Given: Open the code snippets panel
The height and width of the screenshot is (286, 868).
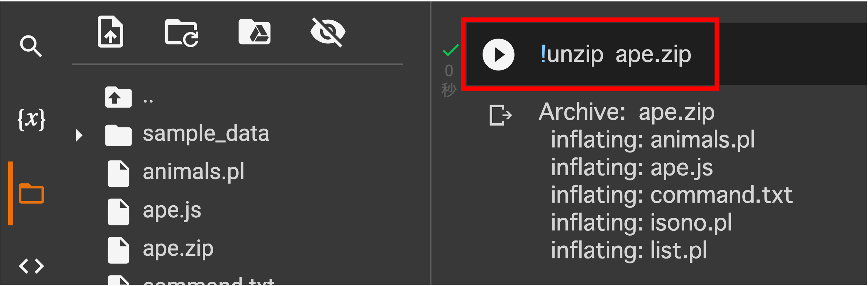Looking at the screenshot, I should coord(31,266).
